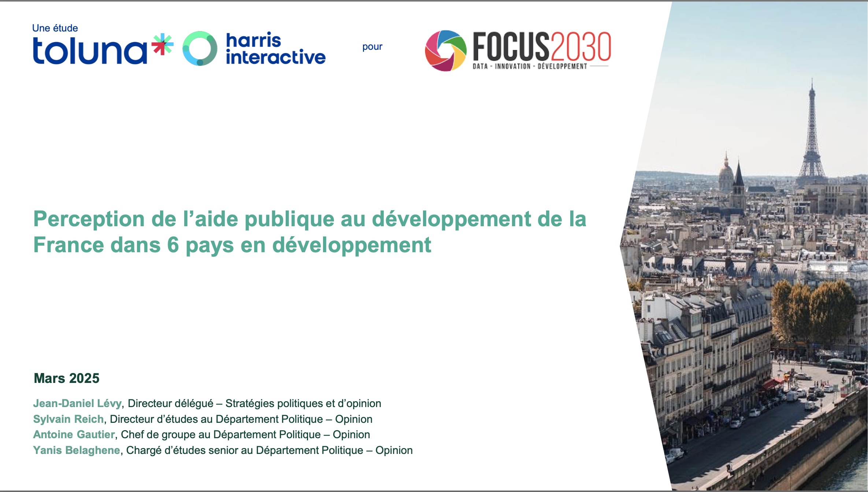
Task: Click the name Sylvain Reich
Action: (68, 419)
